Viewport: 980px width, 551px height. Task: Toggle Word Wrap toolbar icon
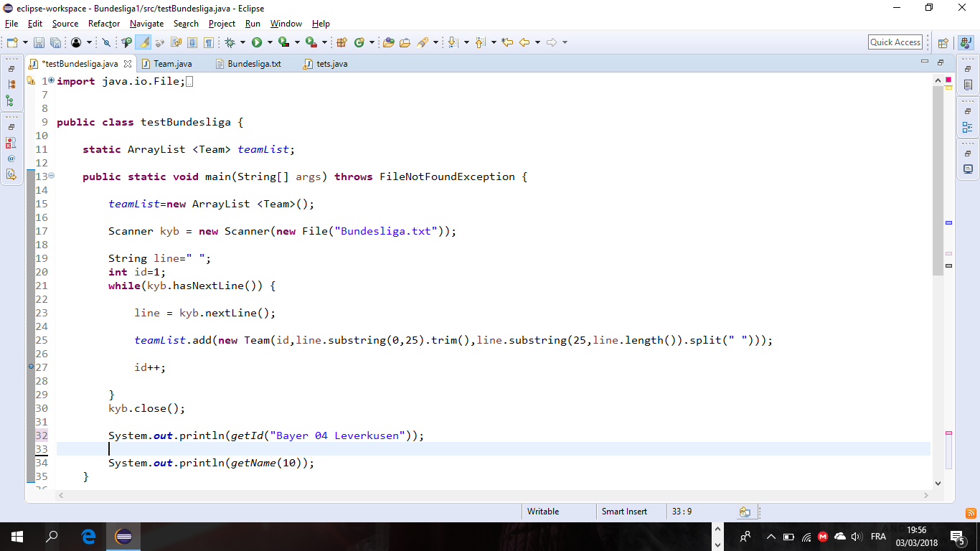176,42
